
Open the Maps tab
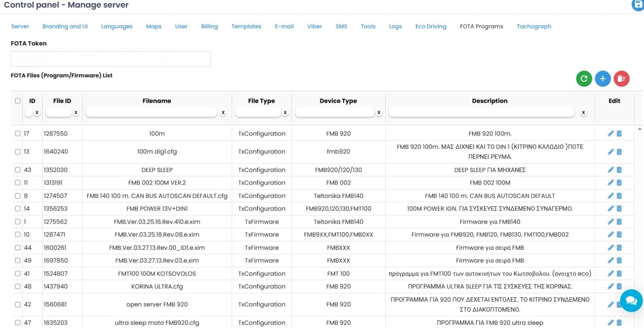pyautogui.click(x=154, y=26)
